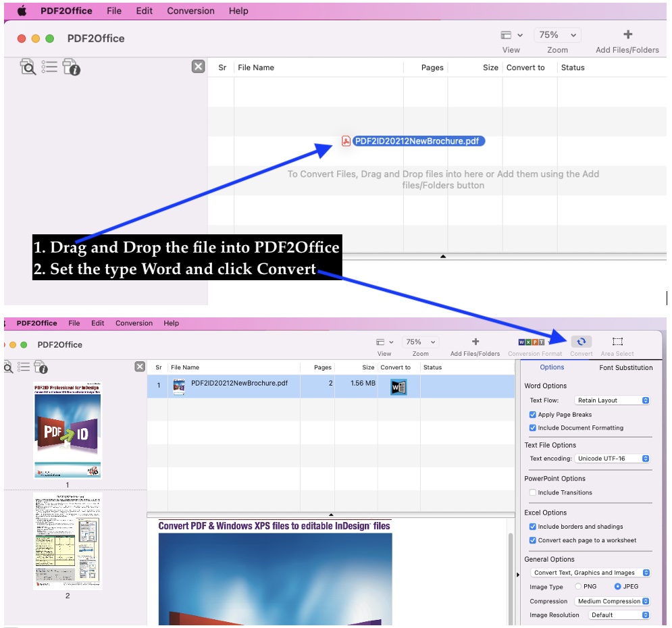Click the dragged PDF2ID20212NewBrochure.pdf label in the top window

point(418,141)
